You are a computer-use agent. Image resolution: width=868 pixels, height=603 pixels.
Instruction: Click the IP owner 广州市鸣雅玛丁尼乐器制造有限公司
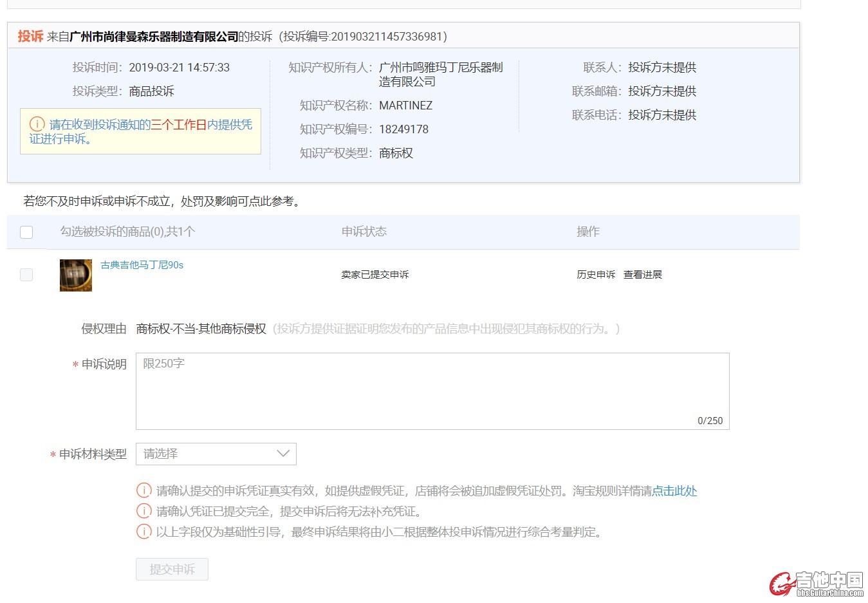pos(441,75)
